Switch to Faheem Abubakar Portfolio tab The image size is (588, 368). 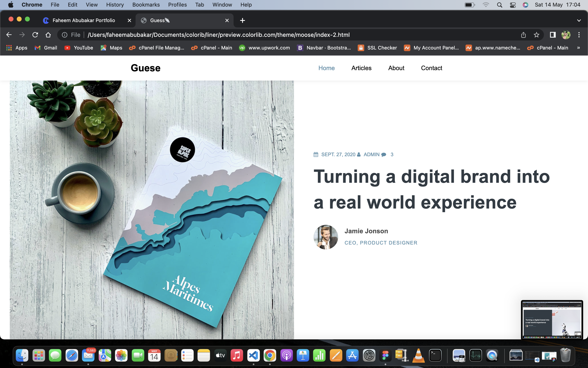tap(84, 20)
